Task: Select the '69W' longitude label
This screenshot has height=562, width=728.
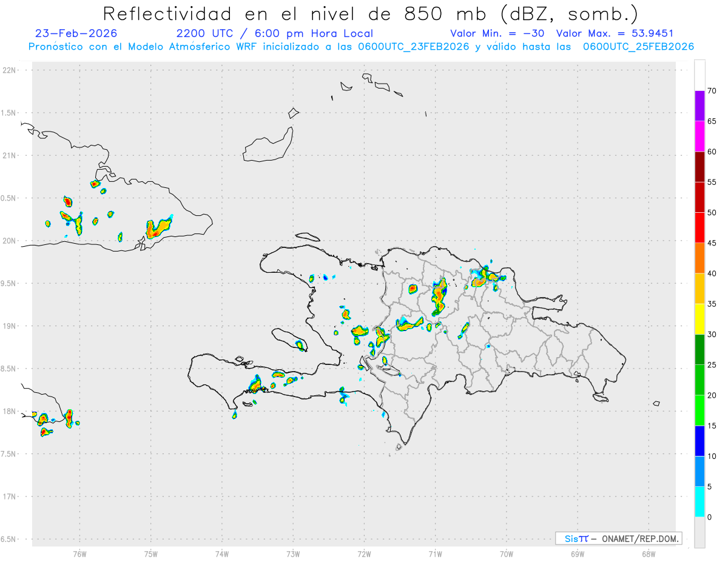Action: point(578,554)
